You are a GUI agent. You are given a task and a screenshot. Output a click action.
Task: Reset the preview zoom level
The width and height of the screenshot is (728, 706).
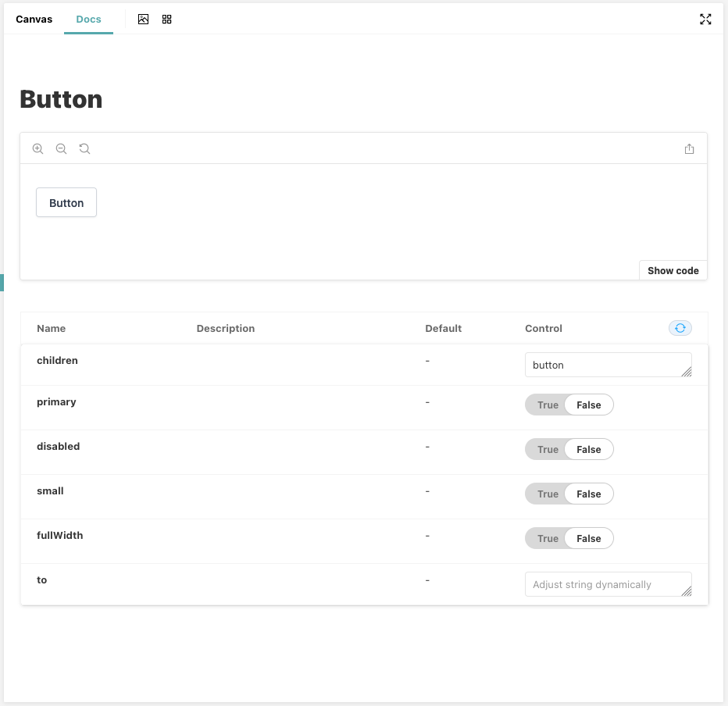(84, 148)
